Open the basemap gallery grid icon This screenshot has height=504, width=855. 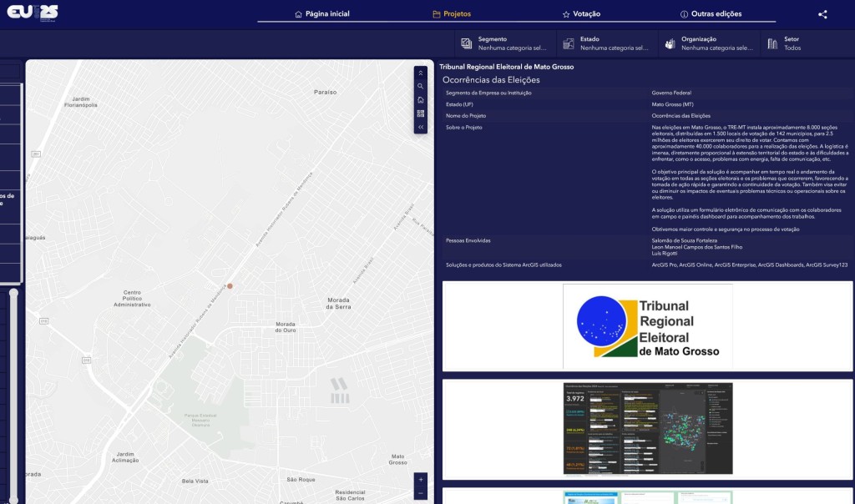click(421, 113)
